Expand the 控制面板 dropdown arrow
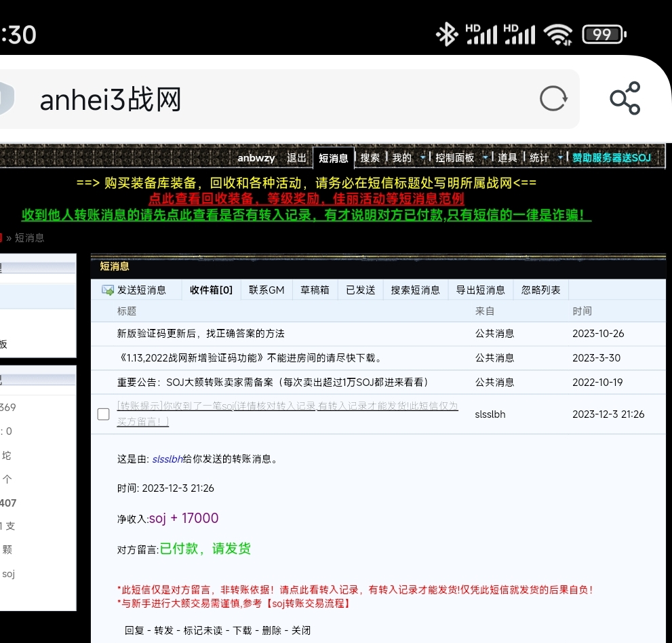Image resolution: width=672 pixels, height=643 pixels. point(485,158)
